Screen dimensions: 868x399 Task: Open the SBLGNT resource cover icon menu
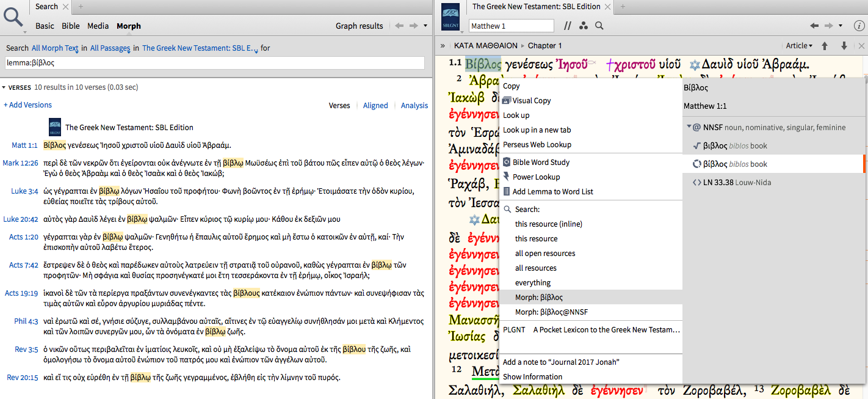tap(450, 17)
